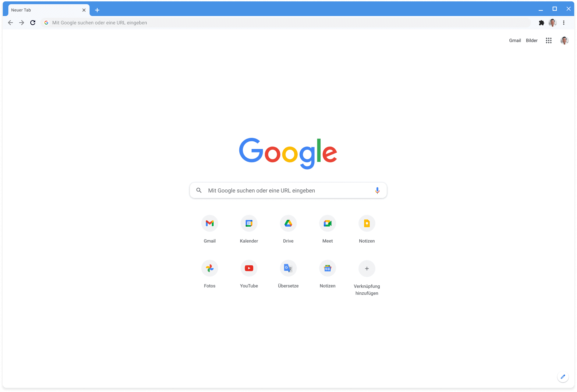Go forward with the forward arrow
Screen dimensions: 577x392
pos(22,23)
